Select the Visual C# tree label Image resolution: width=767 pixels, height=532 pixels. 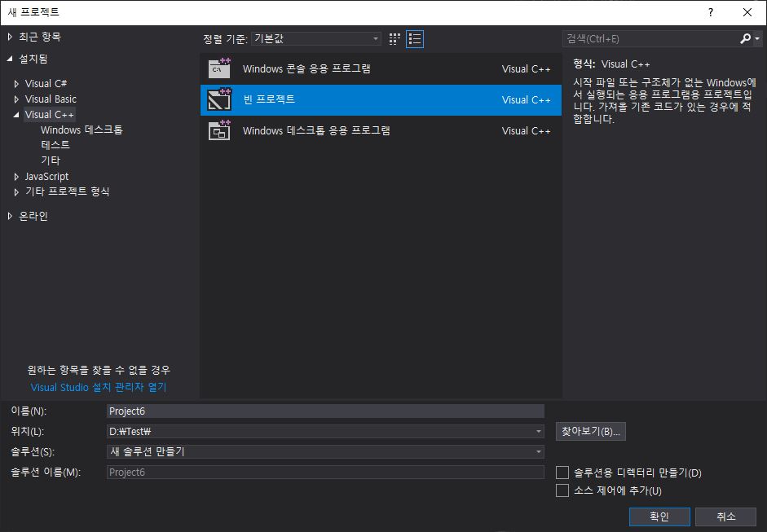[x=46, y=84]
